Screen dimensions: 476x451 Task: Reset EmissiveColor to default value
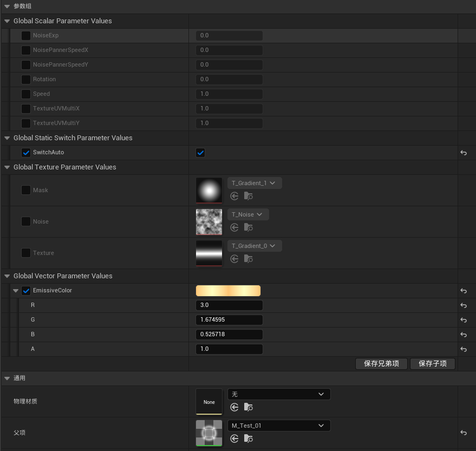[464, 291]
